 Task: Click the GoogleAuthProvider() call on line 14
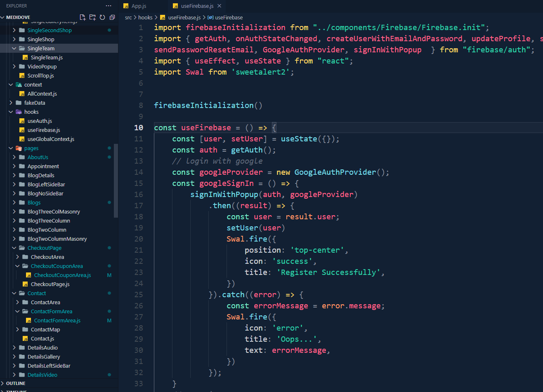click(339, 172)
